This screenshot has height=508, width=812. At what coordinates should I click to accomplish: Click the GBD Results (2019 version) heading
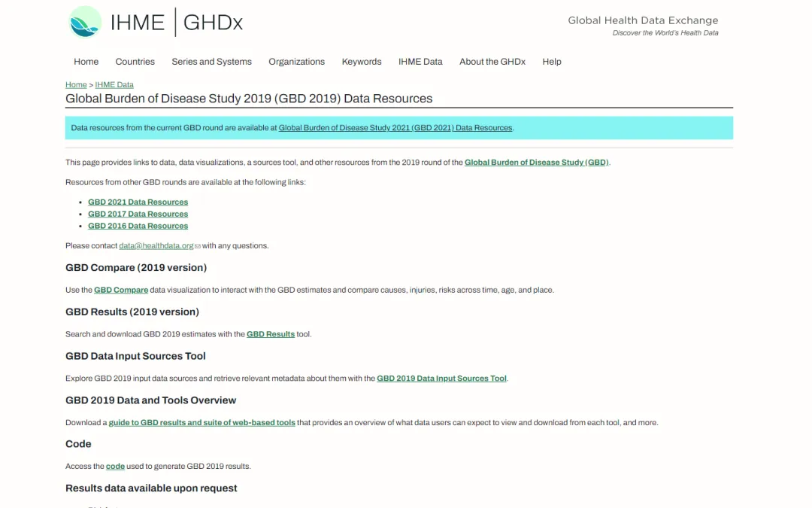click(132, 312)
